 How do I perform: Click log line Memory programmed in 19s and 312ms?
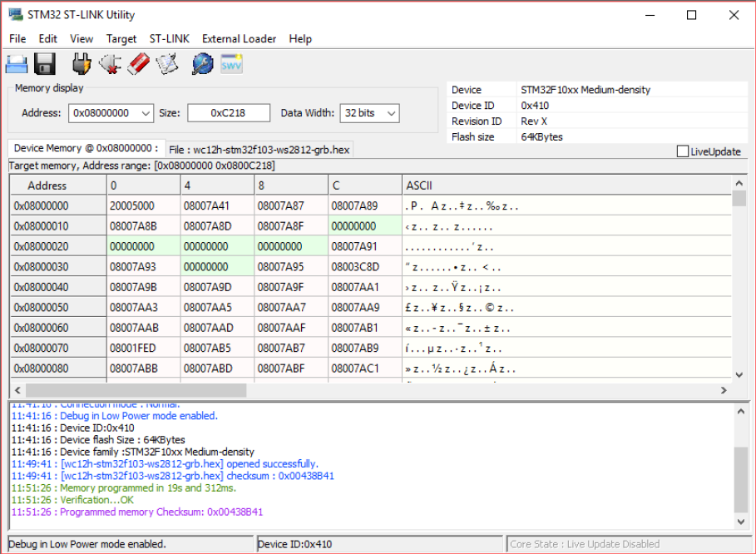(124, 488)
